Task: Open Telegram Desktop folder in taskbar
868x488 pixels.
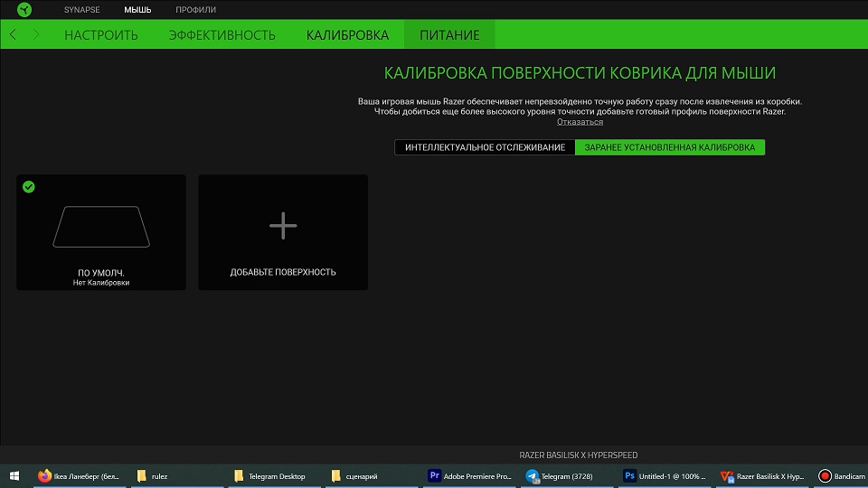Action: [275, 476]
